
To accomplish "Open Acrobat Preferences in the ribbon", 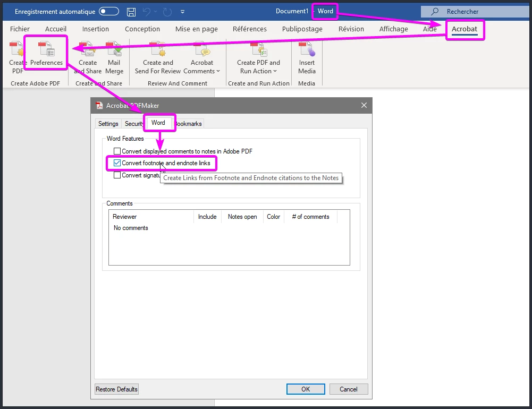I will tap(46, 54).
